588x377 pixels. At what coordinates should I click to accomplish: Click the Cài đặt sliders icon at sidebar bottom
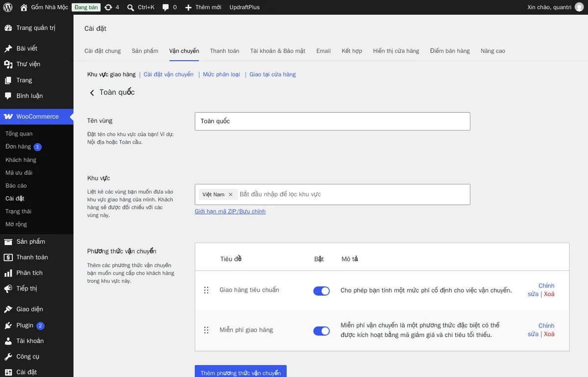point(8,372)
